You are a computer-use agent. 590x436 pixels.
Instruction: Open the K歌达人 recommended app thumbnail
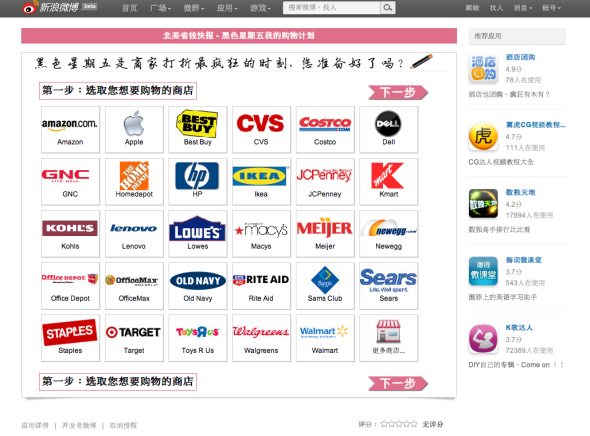coord(483,339)
